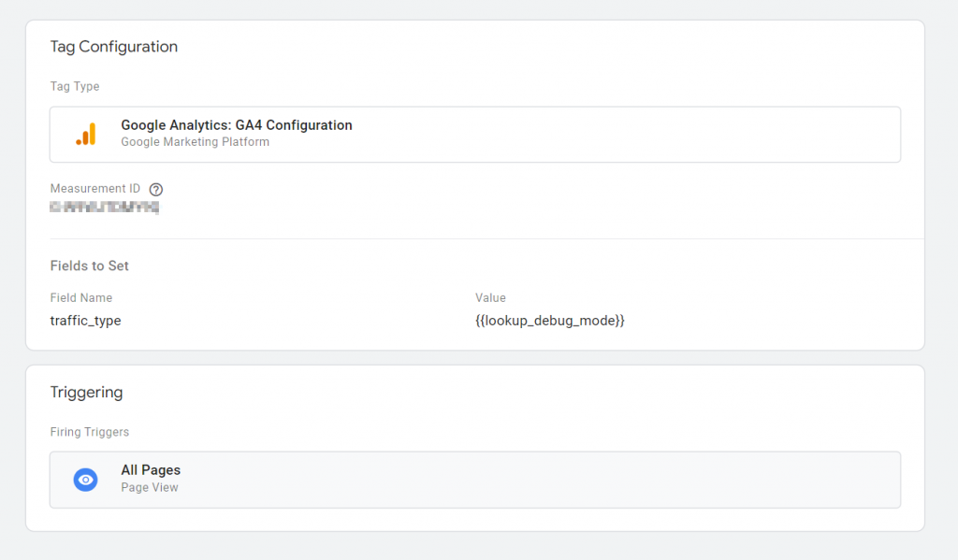Click the Tag Configuration heading
The image size is (958, 560).
pos(114,47)
